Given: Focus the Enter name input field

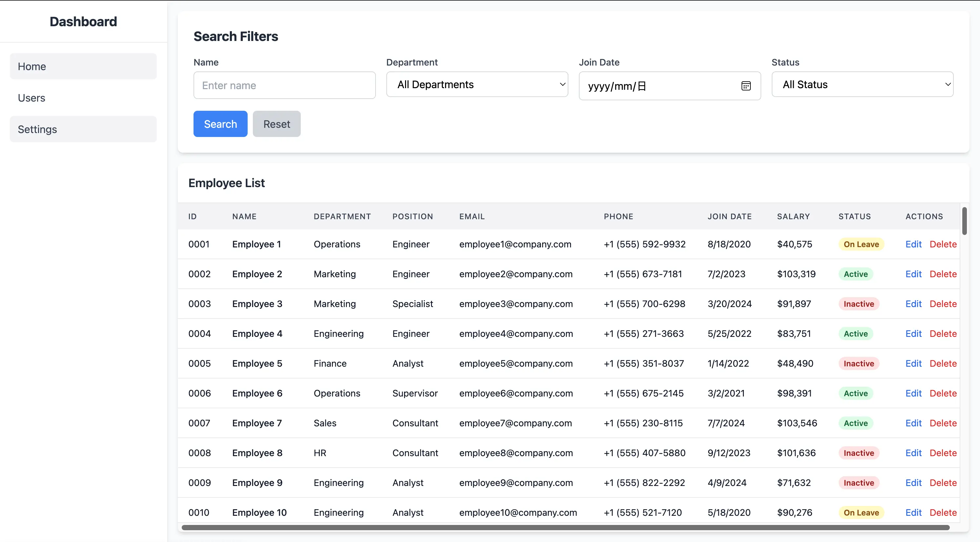Looking at the screenshot, I should tap(284, 86).
